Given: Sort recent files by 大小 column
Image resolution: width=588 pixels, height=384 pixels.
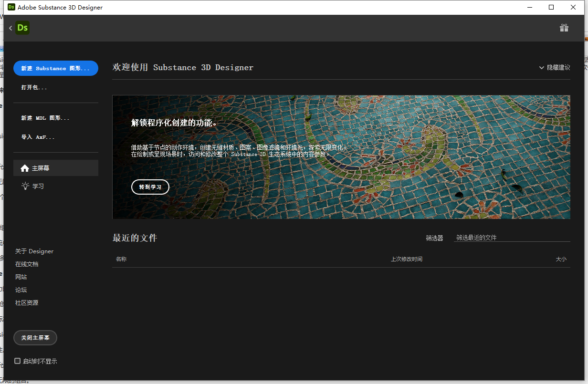Looking at the screenshot, I should point(561,259).
